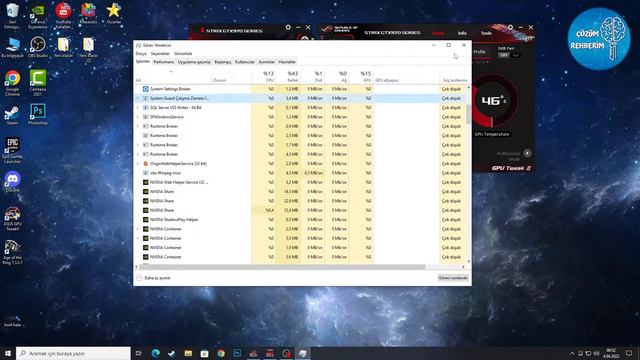Image resolution: width=640 pixels, height=360 pixels.
Task: Switch to Ayrıntılar tab
Action: tap(267, 62)
